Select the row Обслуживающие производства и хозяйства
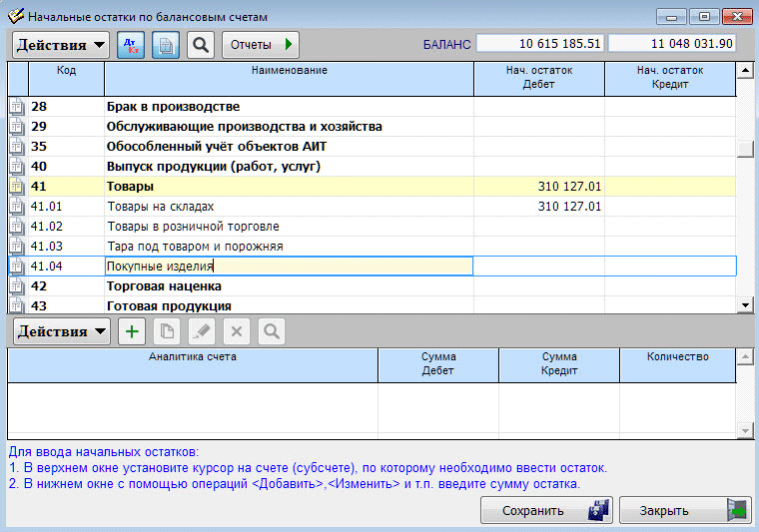 tap(372, 126)
